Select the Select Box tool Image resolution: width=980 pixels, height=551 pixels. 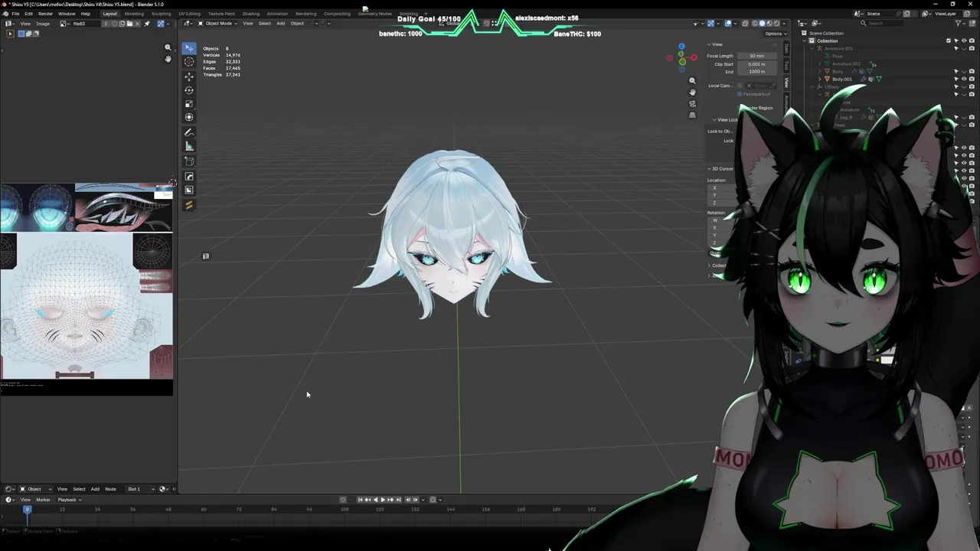click(189, 48)
